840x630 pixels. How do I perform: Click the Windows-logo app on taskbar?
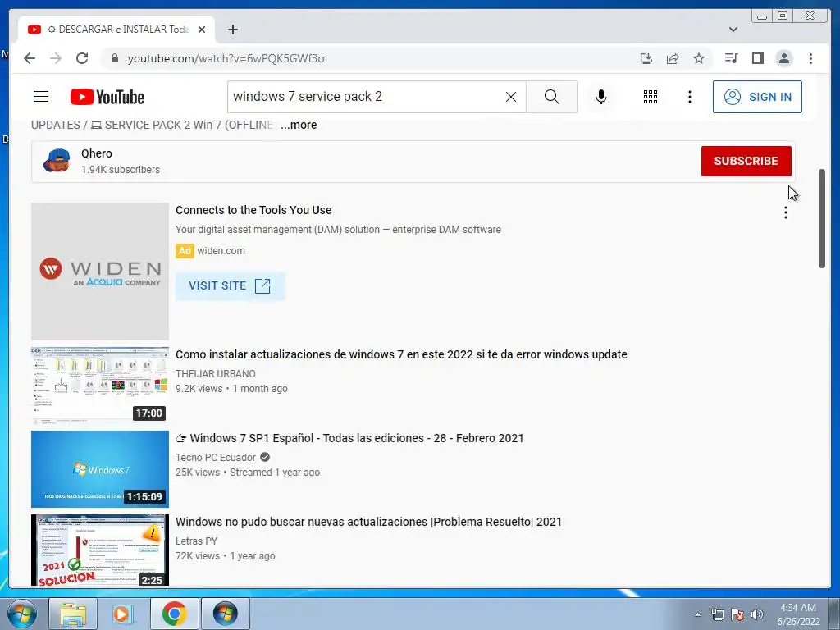click(x=225, y=614)
